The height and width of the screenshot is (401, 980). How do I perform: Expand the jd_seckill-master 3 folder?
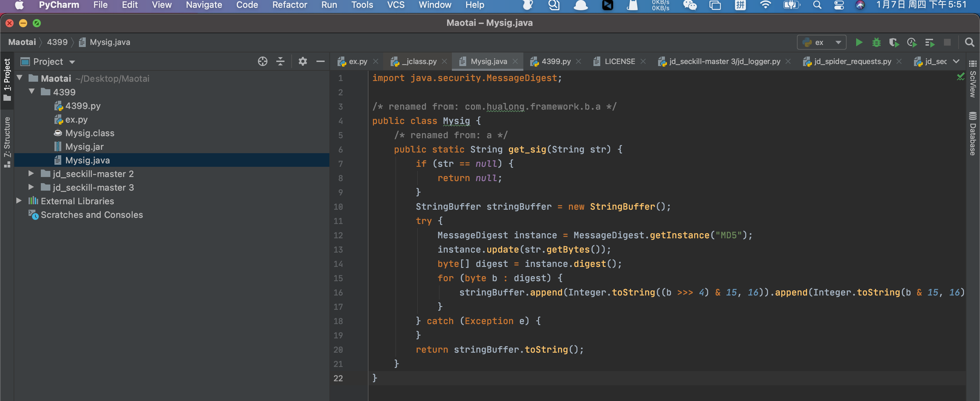[31, 187]
